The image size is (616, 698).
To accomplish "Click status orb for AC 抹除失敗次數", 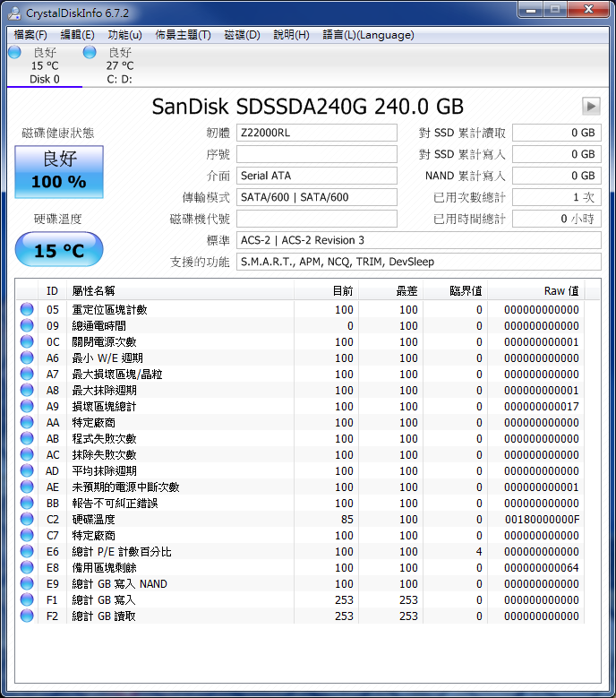I will tap(27, 454).
